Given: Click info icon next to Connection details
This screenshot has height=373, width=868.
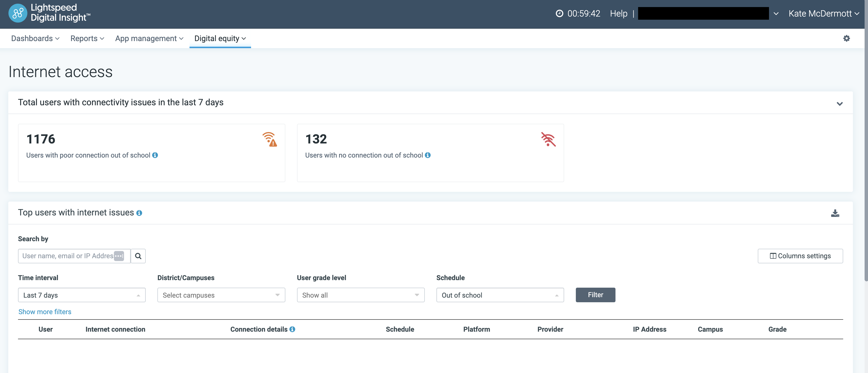Looking at the screenshot, I should coord(292,329).
